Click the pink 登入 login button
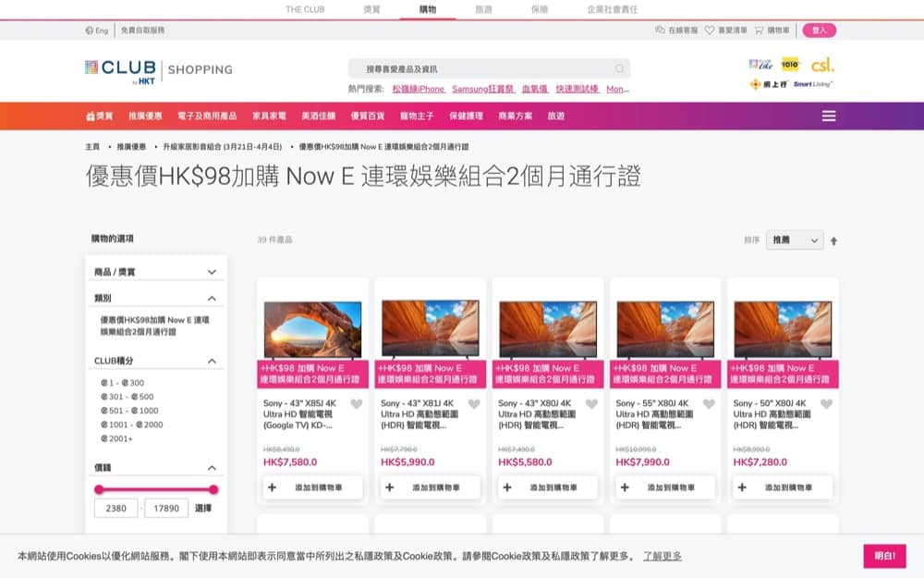This screenshot has width=924, height=578. (x=819, y=31)
